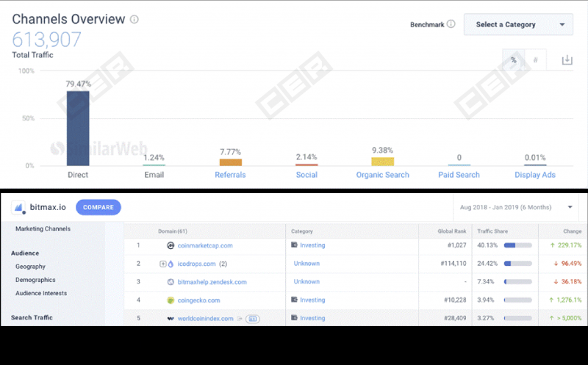Click the coingecko.com favicon
The width and height of the screenshot is (588, 365).
171,300
